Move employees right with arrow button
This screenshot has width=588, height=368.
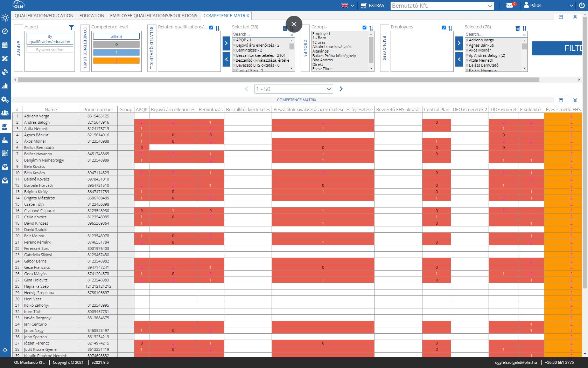pos(459,43)
